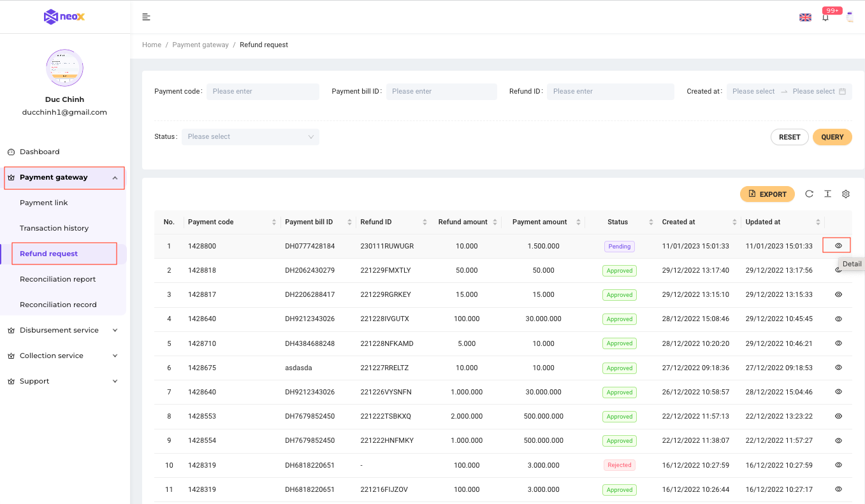This screenshot has height=504, width=865.
Task: Click the EXPORT button
Action: tap(767, 194)
